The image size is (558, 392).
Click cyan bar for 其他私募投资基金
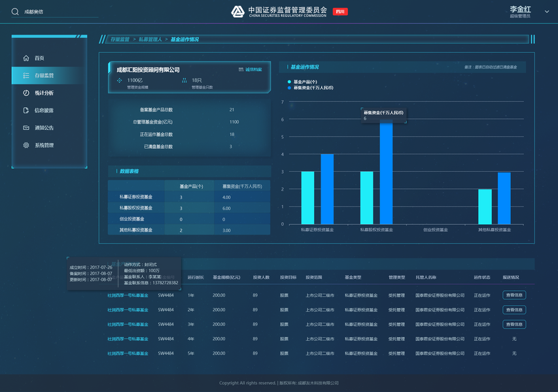tap(485, 206)
